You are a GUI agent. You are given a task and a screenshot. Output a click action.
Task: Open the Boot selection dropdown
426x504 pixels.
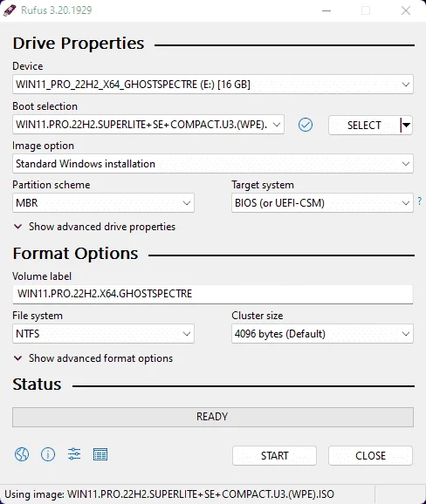pos(148,125)
